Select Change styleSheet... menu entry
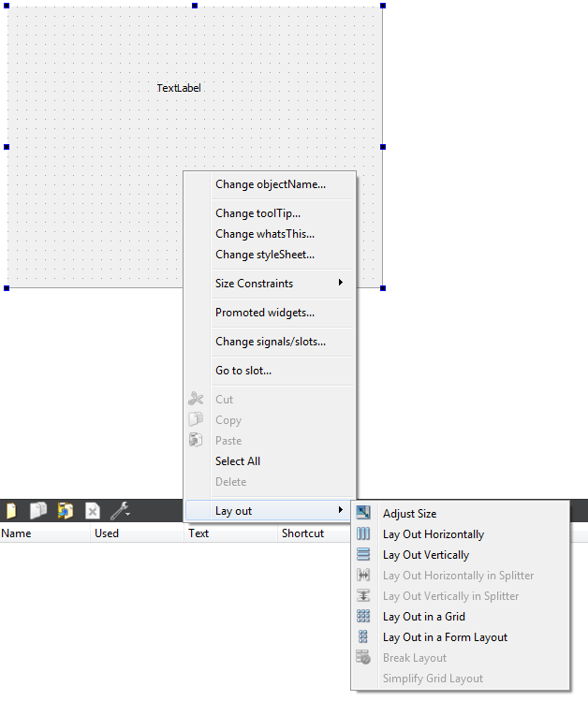Viewport: 588px width, 701px height. 265,255
